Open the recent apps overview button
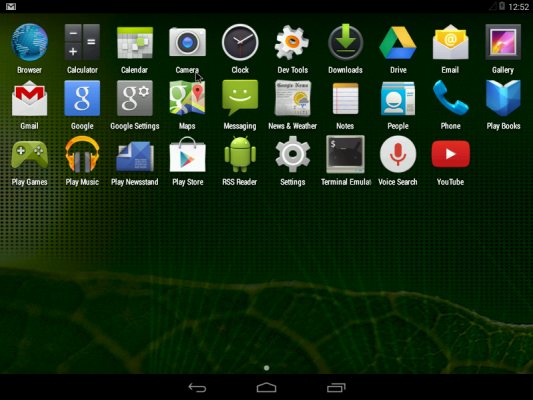Viewport: 533px width, 400px height. [x=336, y=387]
